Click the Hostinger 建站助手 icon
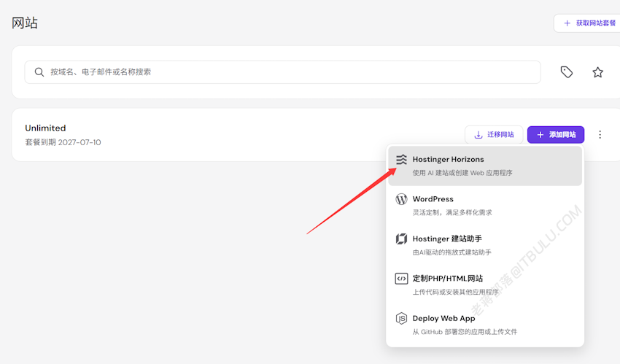 click(401, 239)
